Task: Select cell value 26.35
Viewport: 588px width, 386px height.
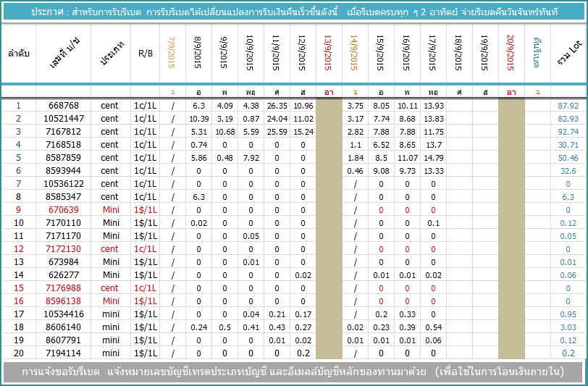Action: (x=277, y=106)
